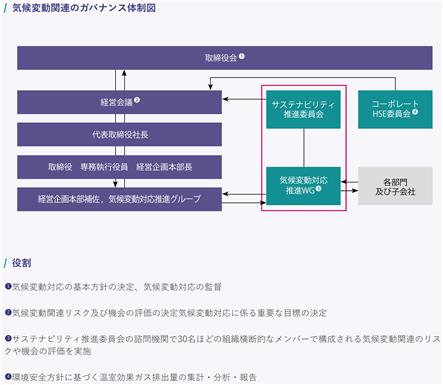
Task: Click bullet 4 text about 温室効果ガス排出量
Action: pos(134,377)
